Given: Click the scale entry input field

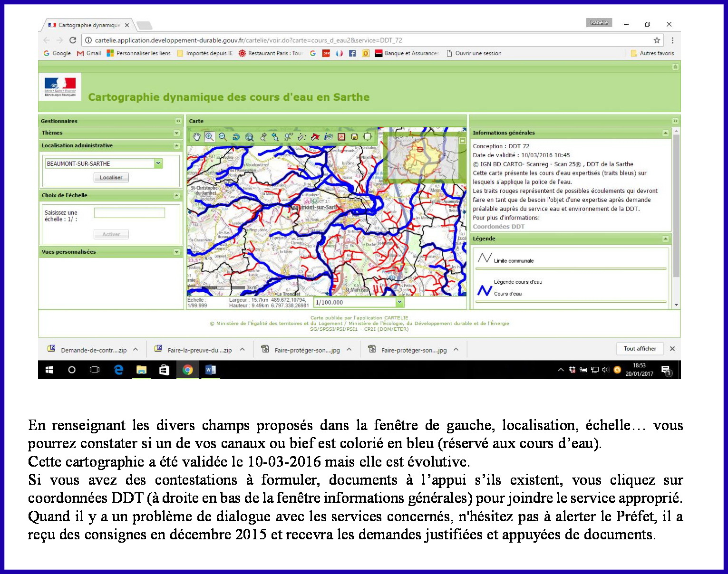Looking at the screenshot, I should click(129, 213).
